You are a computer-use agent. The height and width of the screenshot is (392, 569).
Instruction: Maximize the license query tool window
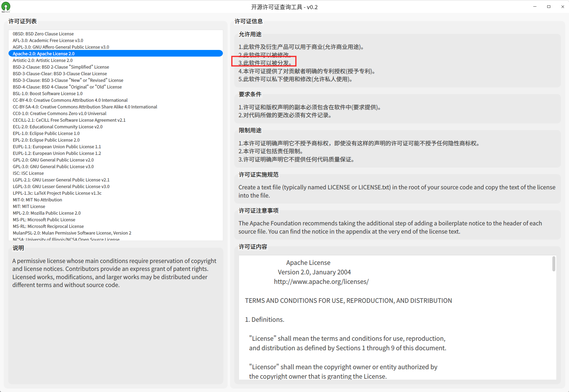point(549,7)
